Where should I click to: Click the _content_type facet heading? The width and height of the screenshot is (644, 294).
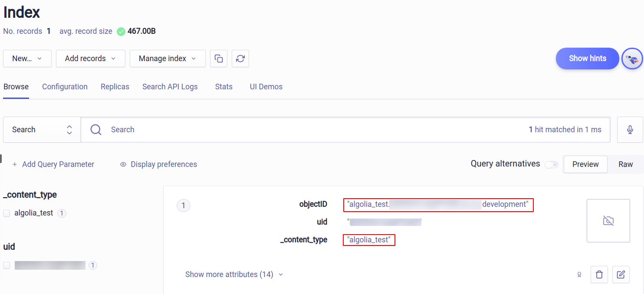point(30,195)
